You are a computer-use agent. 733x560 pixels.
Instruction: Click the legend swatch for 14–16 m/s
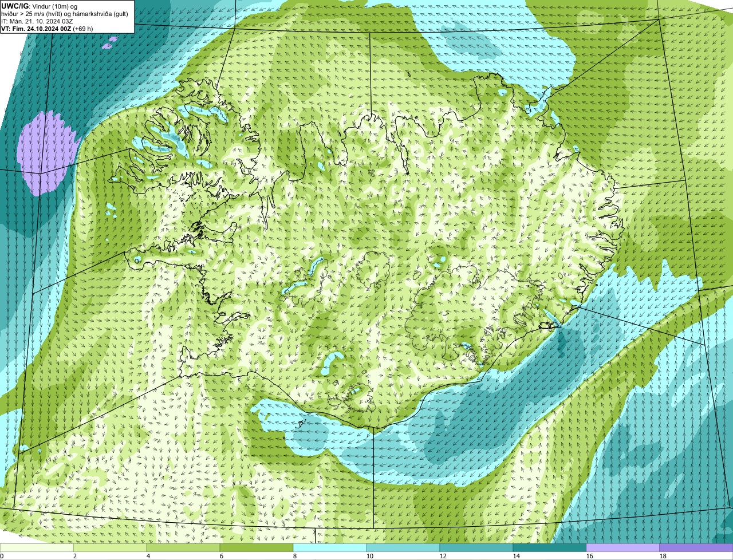pyautogui.click(x=550, y=547)
